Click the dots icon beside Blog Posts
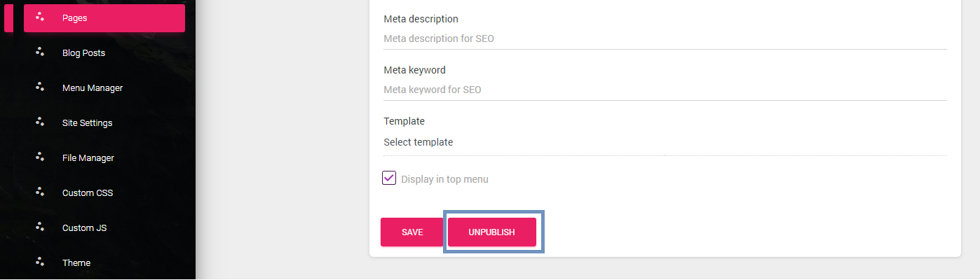 point(40,52)
